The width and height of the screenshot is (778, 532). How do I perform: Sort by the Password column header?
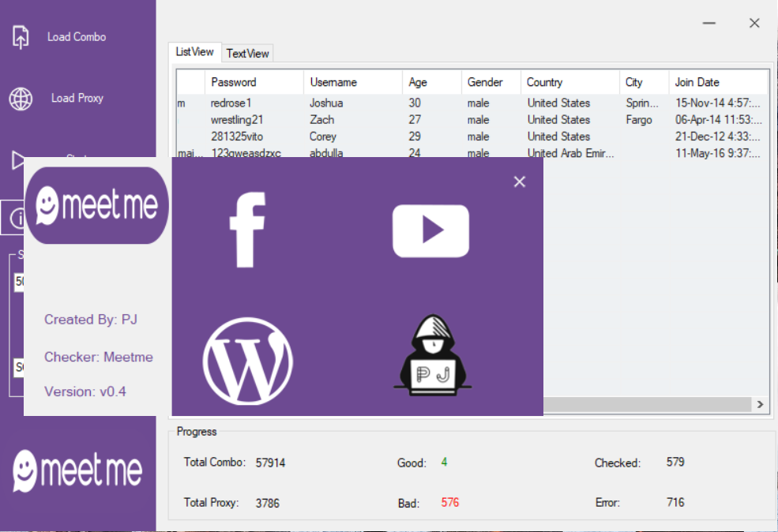pyautogui.click(x=254, y=82)
